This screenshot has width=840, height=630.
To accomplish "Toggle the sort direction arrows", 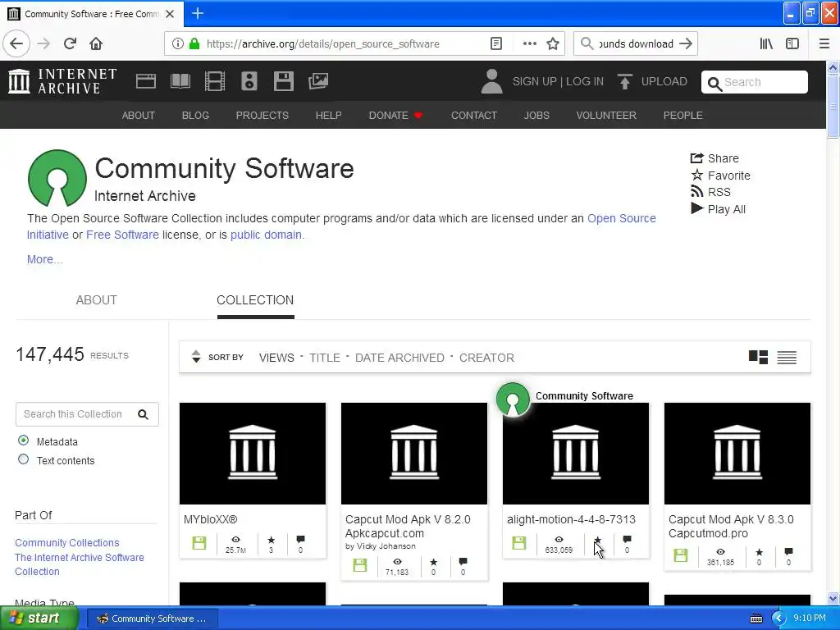I will coord(196,357).
